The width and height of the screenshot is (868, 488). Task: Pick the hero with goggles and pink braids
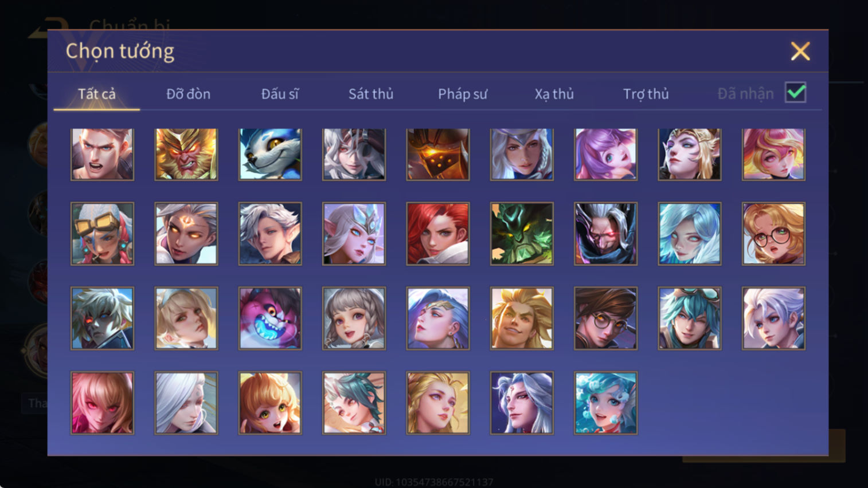(102, 233)
